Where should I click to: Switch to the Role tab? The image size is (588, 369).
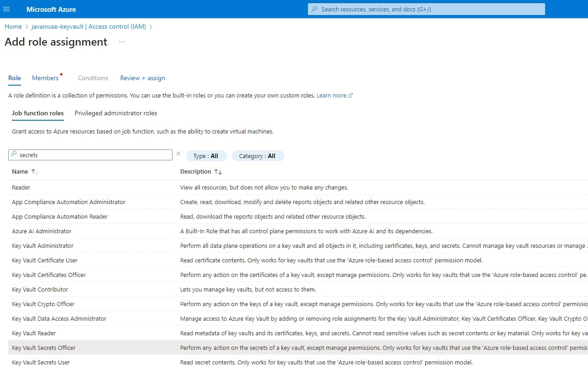[x=15, y=78]
